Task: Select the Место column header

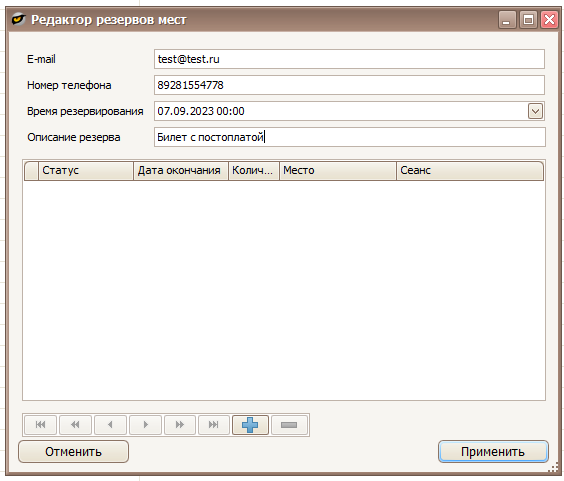Action: click(338, 171)
